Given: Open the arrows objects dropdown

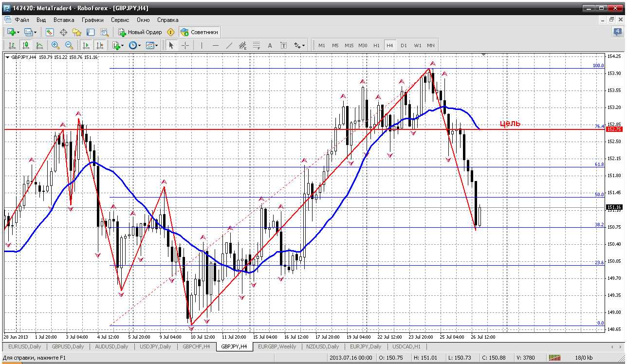Looking at the screenshot, I should 299,45.
